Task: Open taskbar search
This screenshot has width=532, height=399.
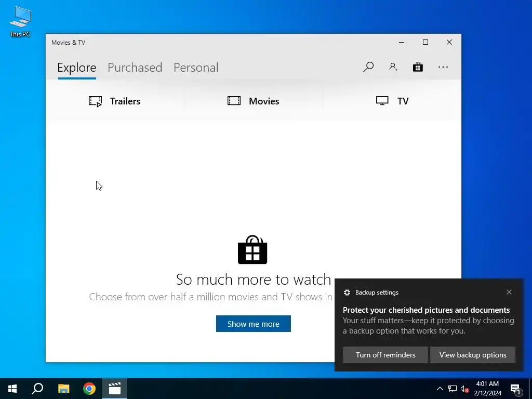Action: [37, 389]
